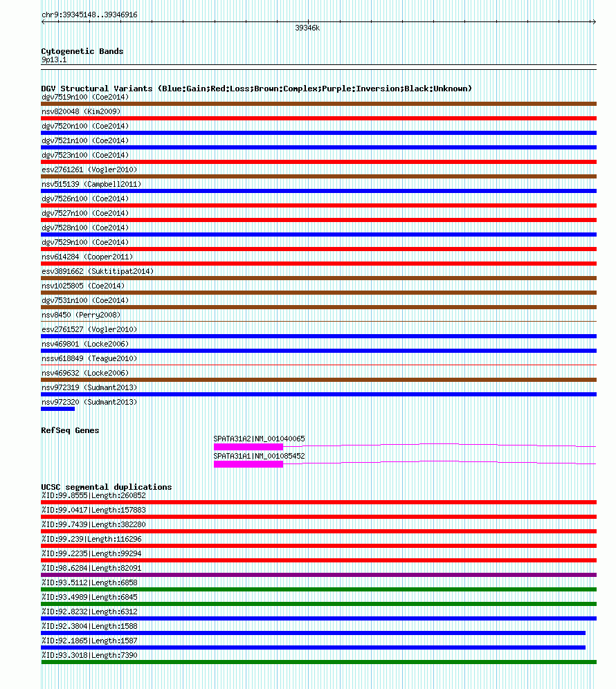Click the blue bar under %ID:92.1865
Viewport: 616px width, 689px height.
[x=313, y=647]
